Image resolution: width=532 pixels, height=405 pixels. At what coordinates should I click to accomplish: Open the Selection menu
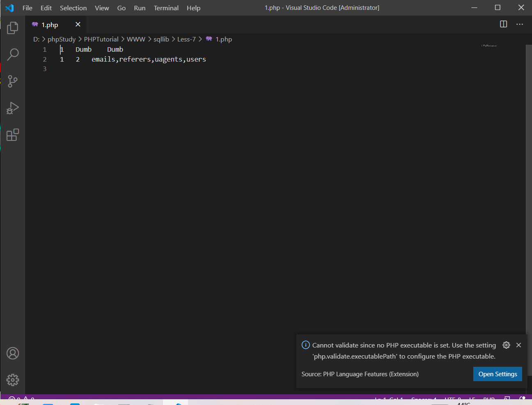(x=73, y=8)
